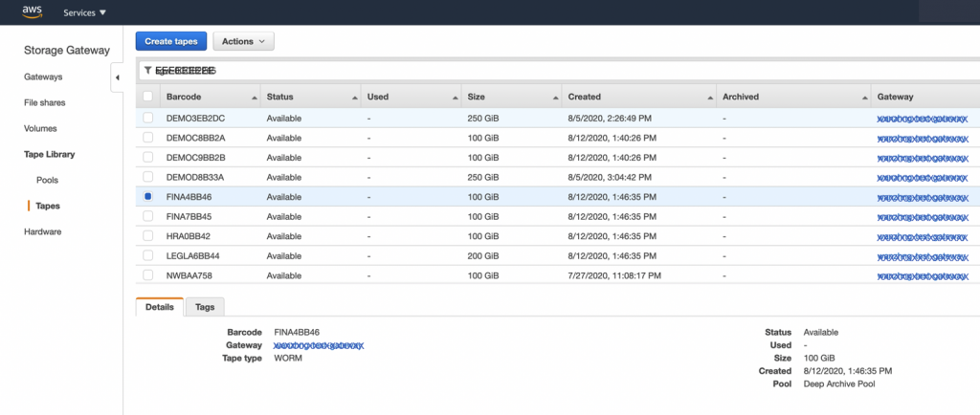The height and width of the screenshot is (415, 980).
Task: Sort by Status column arrow
Action: click(x=355, y=98)
